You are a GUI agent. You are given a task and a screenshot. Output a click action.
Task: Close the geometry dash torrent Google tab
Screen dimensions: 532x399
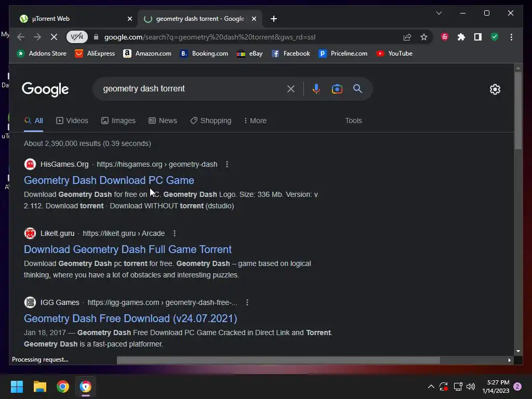coord(254,19)
